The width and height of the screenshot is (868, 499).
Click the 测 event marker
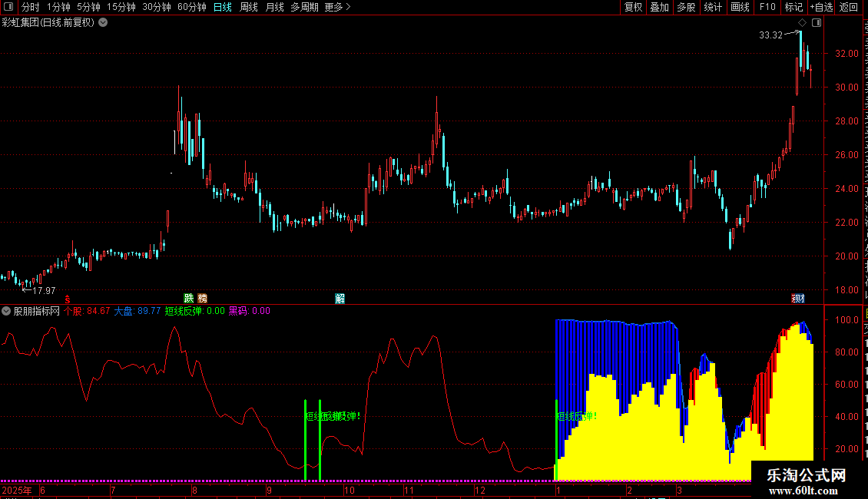tap(797, 299)
